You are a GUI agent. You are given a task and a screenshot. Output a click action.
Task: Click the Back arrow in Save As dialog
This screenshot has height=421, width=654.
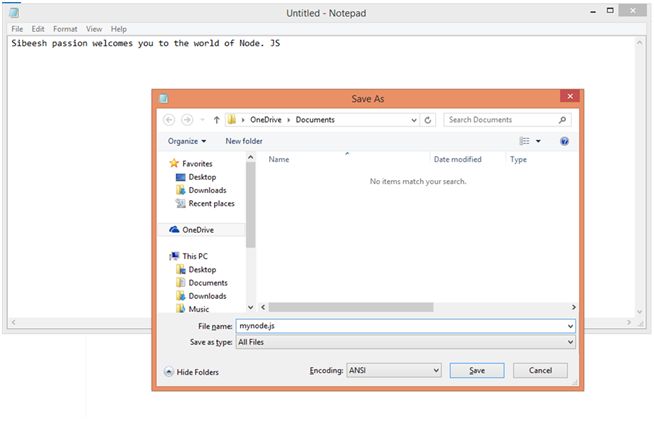(169, 120)
